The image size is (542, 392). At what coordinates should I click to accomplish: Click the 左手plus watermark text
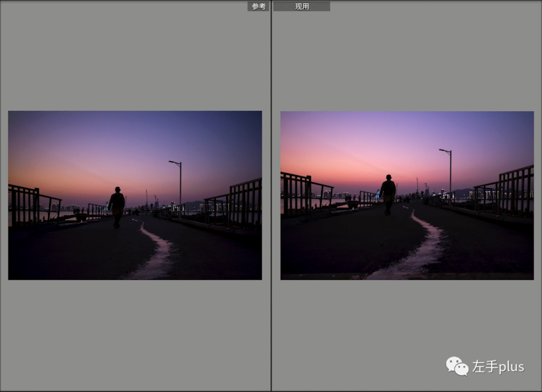pyautogui.click(x=498, y=366)
